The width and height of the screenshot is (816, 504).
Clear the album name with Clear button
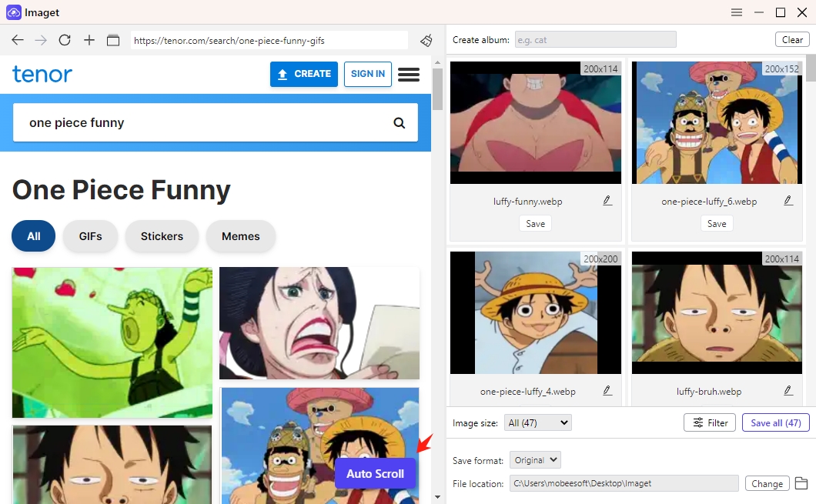click(792, 39)
